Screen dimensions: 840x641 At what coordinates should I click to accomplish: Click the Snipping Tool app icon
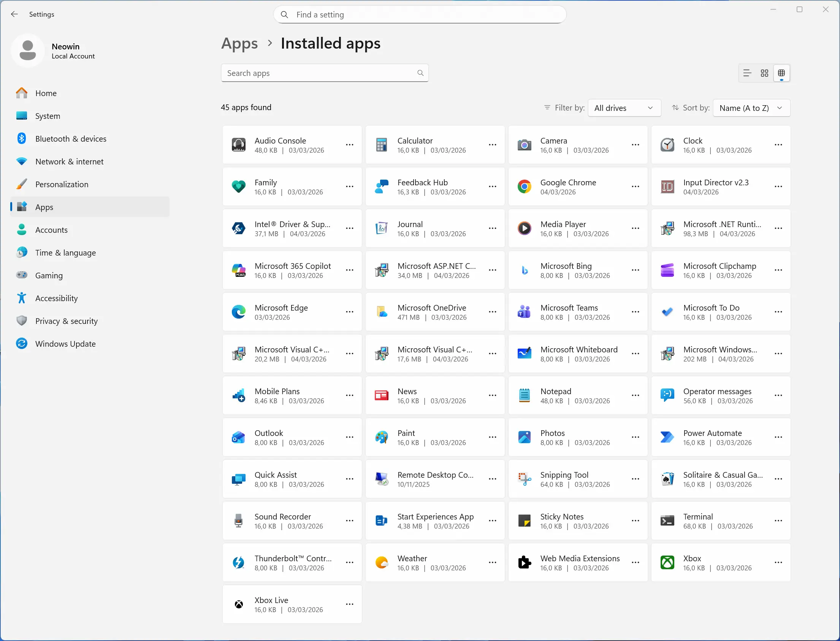(524, 479)
